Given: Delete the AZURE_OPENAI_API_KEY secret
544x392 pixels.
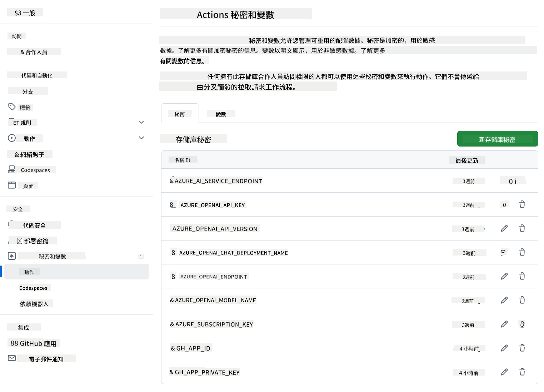Looking at the screenshot, I should point(522,204).
